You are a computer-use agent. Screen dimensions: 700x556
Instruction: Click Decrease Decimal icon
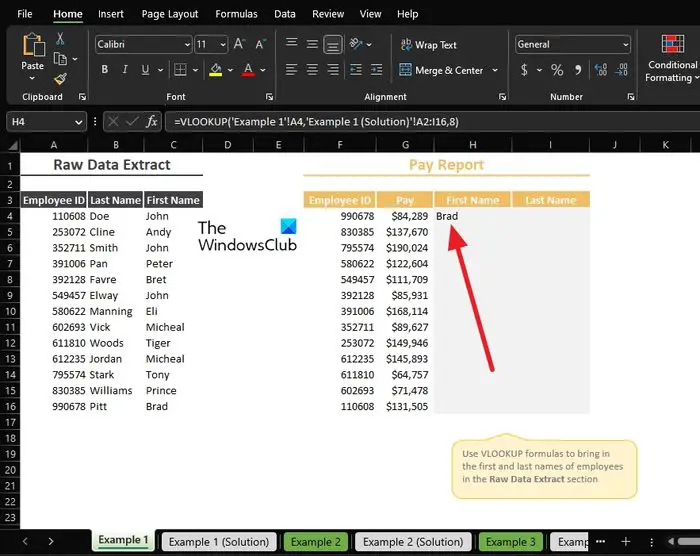click(x=621, y=70)
